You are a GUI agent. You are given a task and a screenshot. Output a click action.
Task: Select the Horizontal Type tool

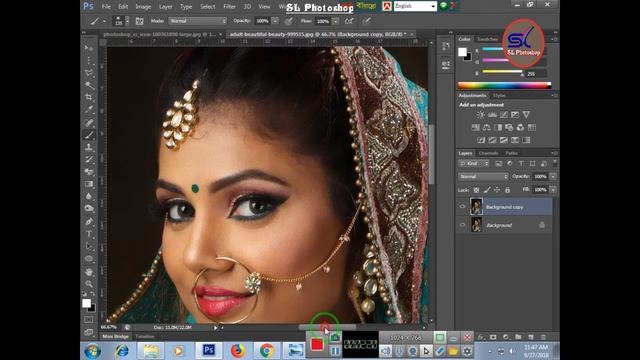point(89,234)
